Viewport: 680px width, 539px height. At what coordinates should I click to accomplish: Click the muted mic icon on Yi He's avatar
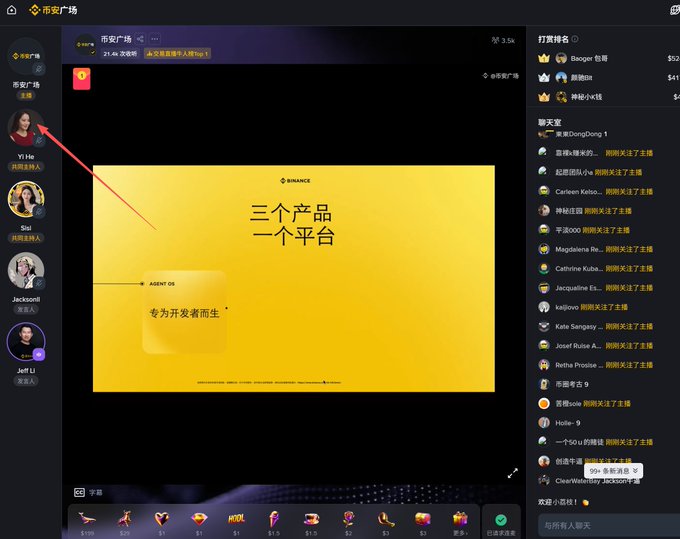click(x=39, y=140)
